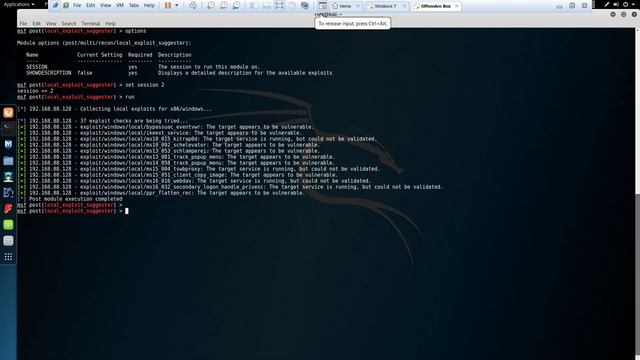640x360 pixels.
Task: Enter full screen mode icon in VMware toolbar
Action: pyautogui.click(x=279, y=5)
